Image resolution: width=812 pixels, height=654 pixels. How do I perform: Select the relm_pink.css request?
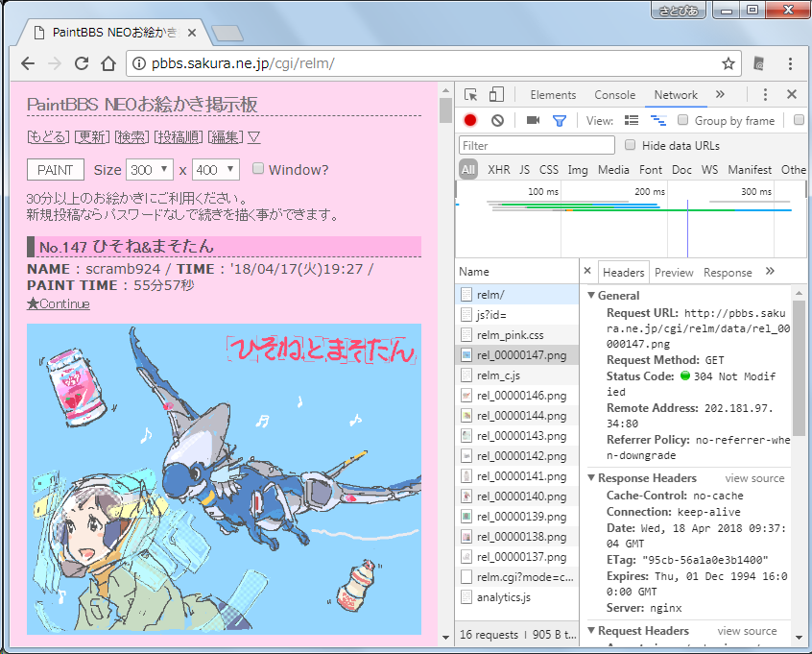516,335
